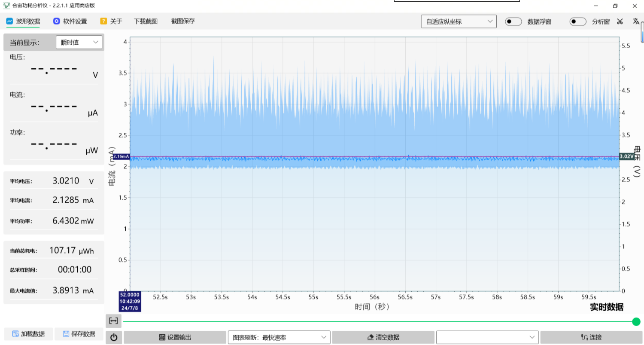Click the 55s tick on time axis
644x345 pixels.
[x=313, y=297]
